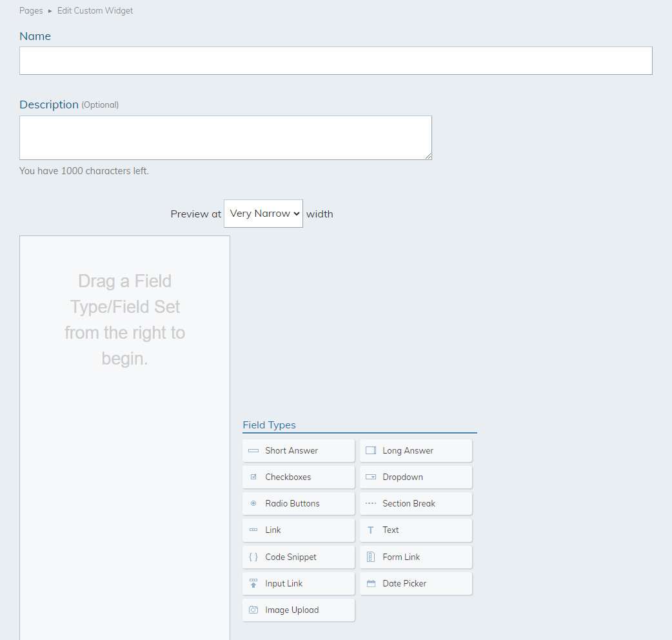
Task: Click the Field Types heading
Action: 269,425
